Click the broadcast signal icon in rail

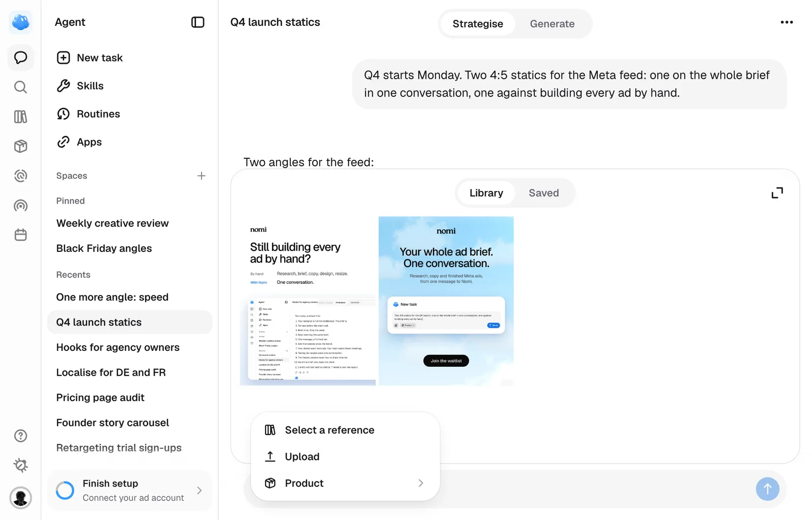pos(21,205)
